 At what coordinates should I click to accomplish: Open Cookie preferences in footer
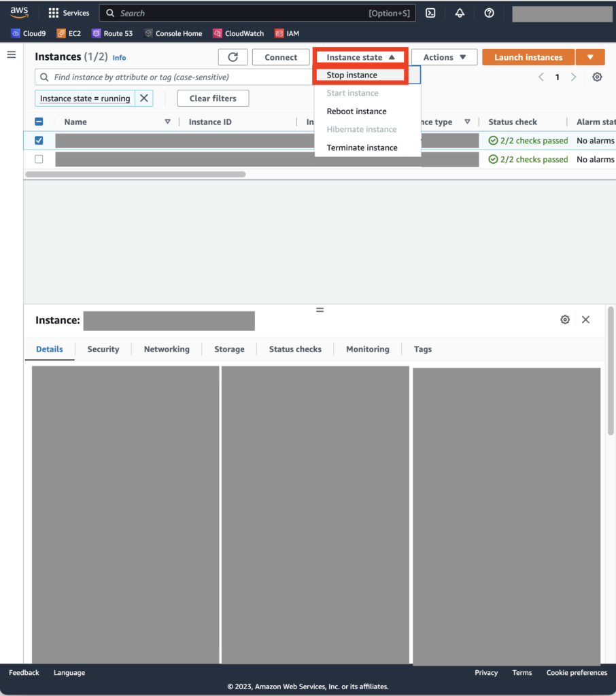point(577,672)
